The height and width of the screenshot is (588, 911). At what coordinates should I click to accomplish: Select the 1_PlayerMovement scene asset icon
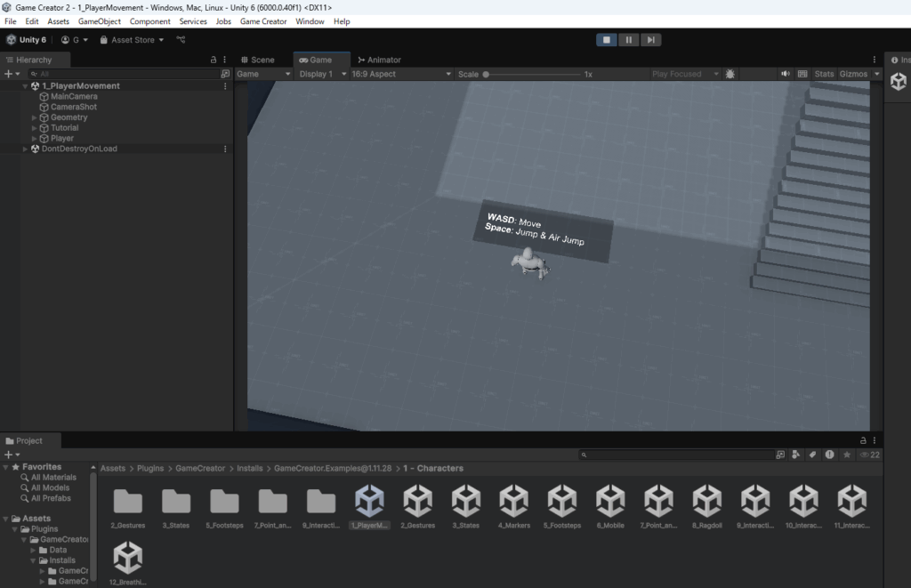(369, 501)
